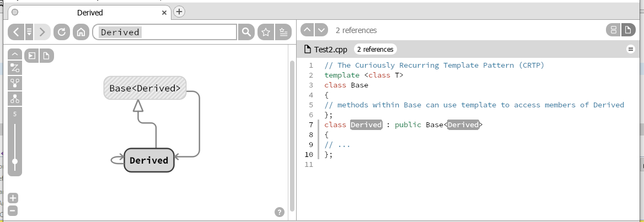The height and width of the screenshot is (222, 644).
Task: Click the word Base on line 7
Action: [x=434, y=124]
